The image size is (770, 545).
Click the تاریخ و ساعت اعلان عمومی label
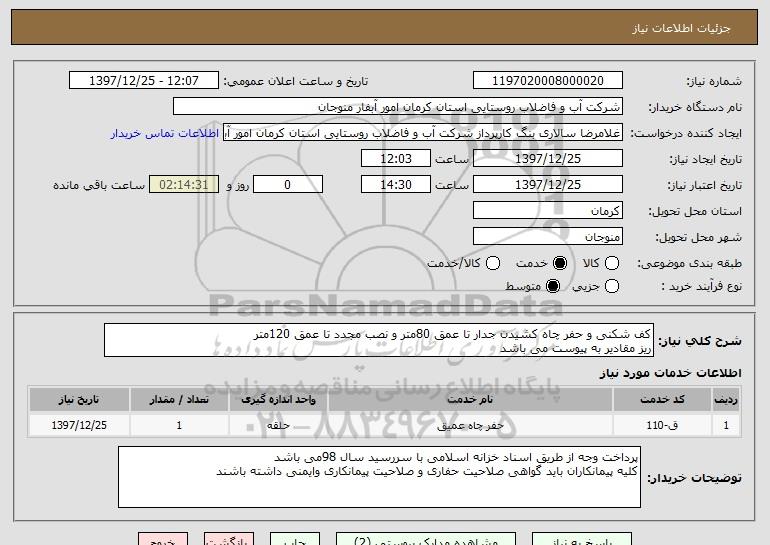pyautogui.click(x=296, y=81)
